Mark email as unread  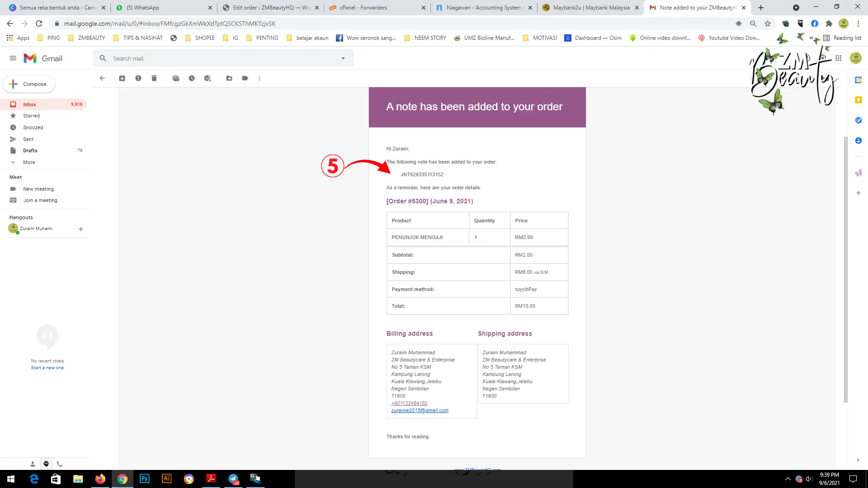point(176,78)
